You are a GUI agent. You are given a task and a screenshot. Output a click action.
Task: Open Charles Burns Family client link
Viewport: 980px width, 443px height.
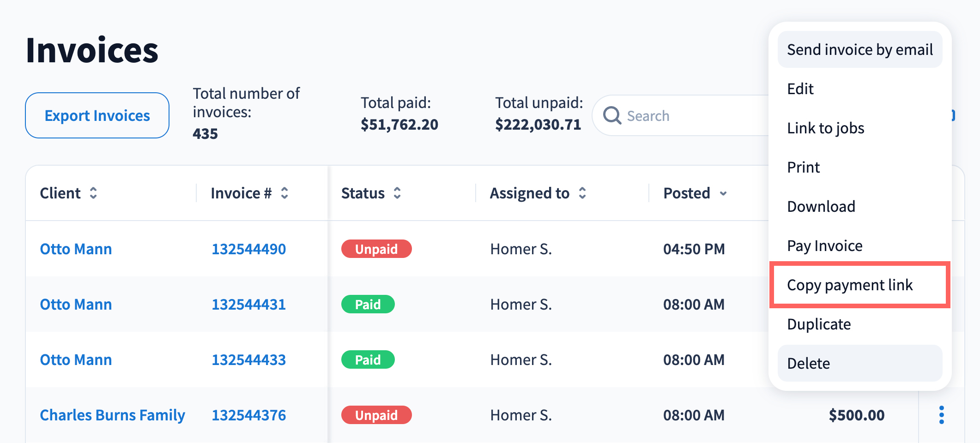coord(112,415)
